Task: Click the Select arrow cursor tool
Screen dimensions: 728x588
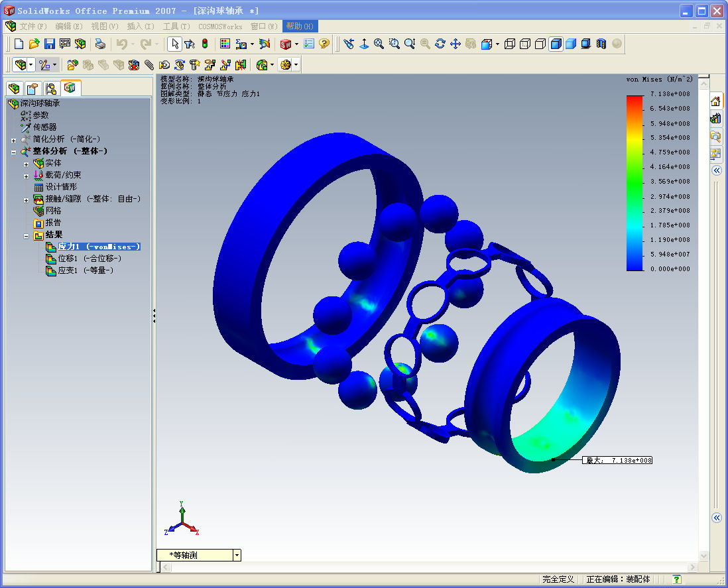Action: pos(174,44)
